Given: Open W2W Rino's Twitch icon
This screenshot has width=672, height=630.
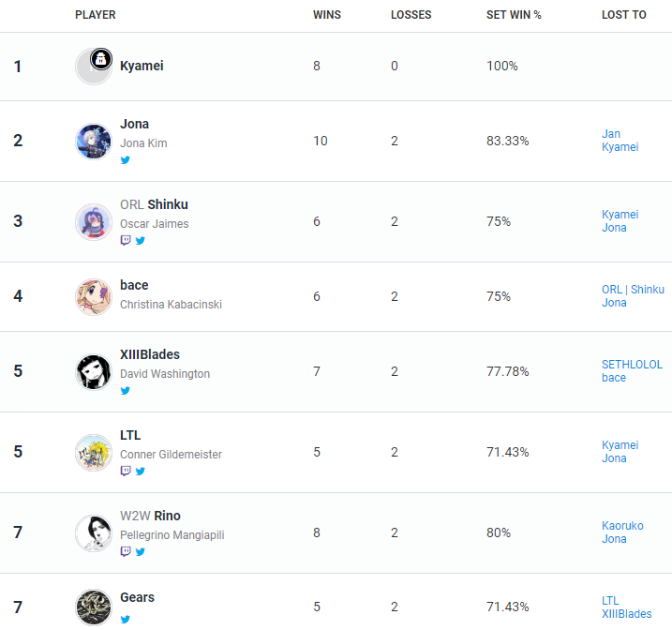Looking at the screenshot, I should [126, 551].
